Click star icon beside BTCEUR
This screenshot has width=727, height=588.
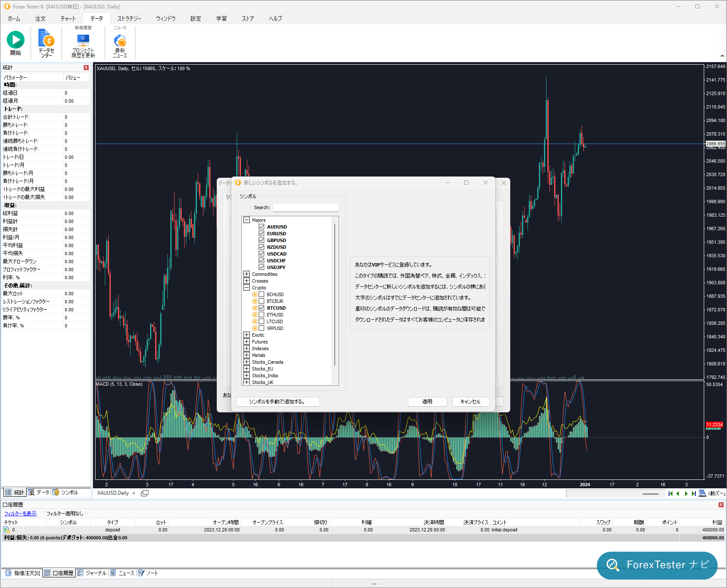pos(255,301)
